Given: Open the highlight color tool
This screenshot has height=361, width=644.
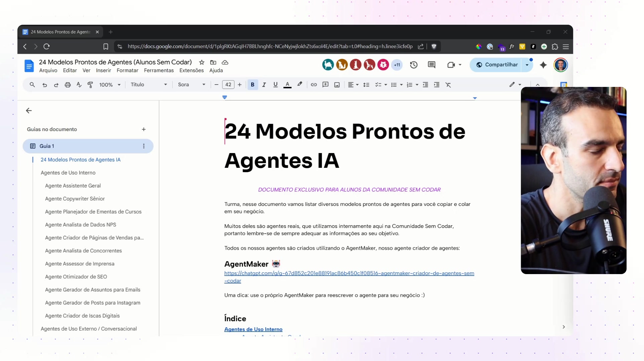Looking at the screenshot, I should tap(300, 85).
